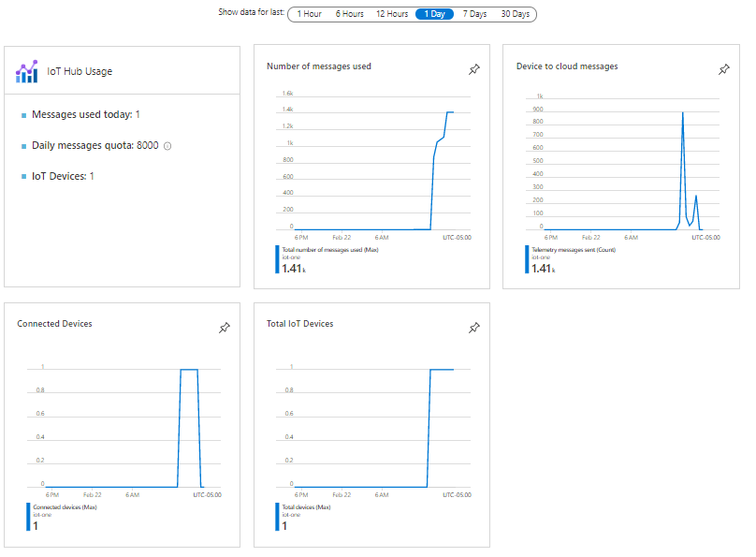This screenshot has width=756, height=557.
Task: Show data for last 6 Hours
Action: pos(350,14)
